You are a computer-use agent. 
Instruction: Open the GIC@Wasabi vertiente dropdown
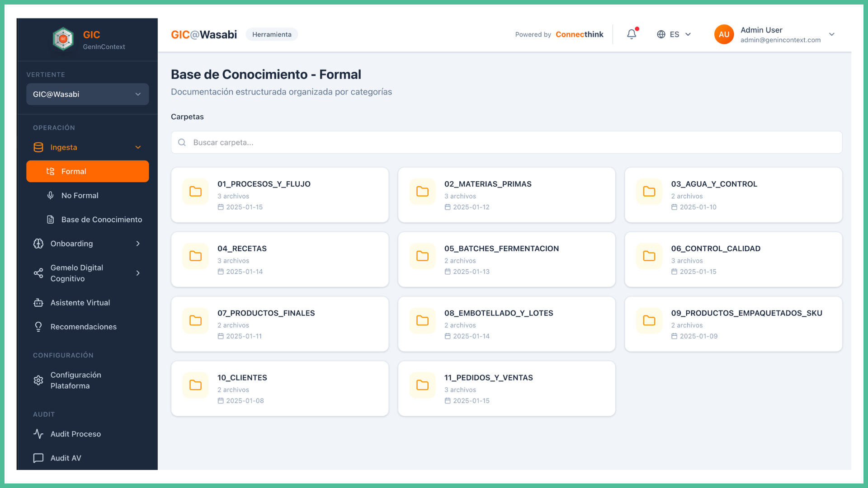click(87, 94)
